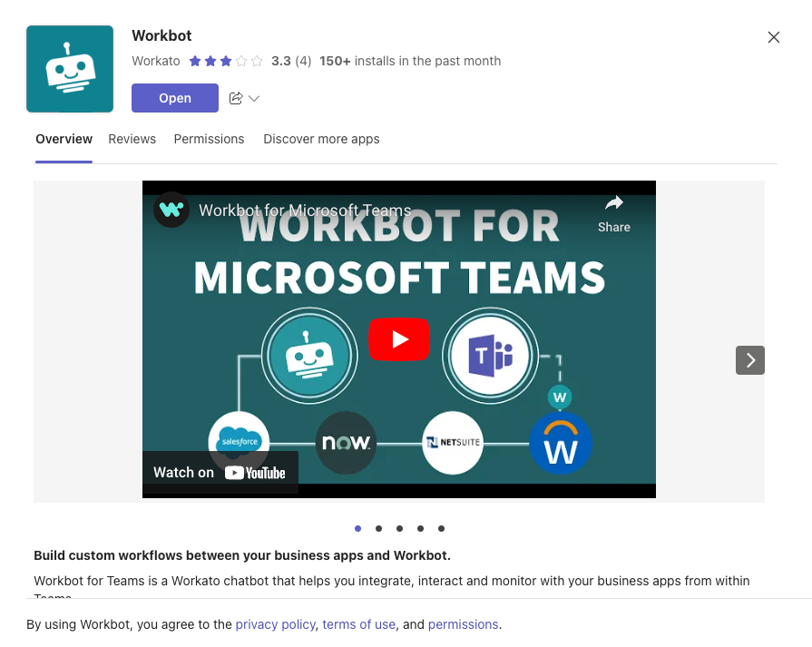Jump to the last carousel dot
812x647 pixels.
[441, 528]
